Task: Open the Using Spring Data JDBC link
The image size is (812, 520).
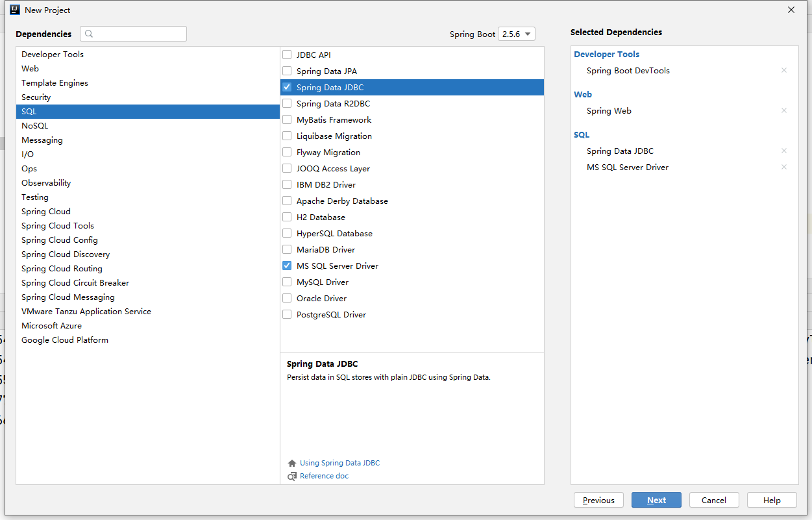Action: (339, 464)
